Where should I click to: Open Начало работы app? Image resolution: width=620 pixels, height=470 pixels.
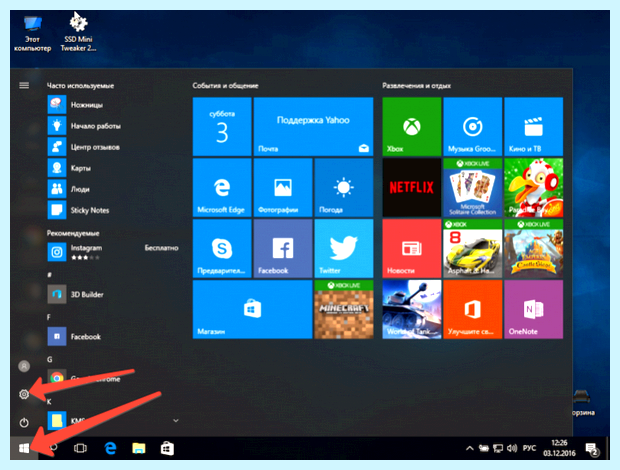click(113, 126)
